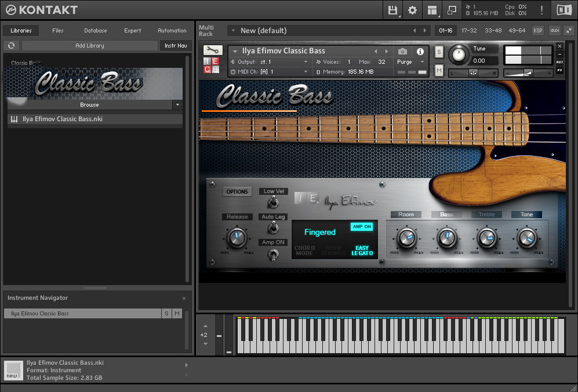Click the Bass knob

[x=446, y=238]
